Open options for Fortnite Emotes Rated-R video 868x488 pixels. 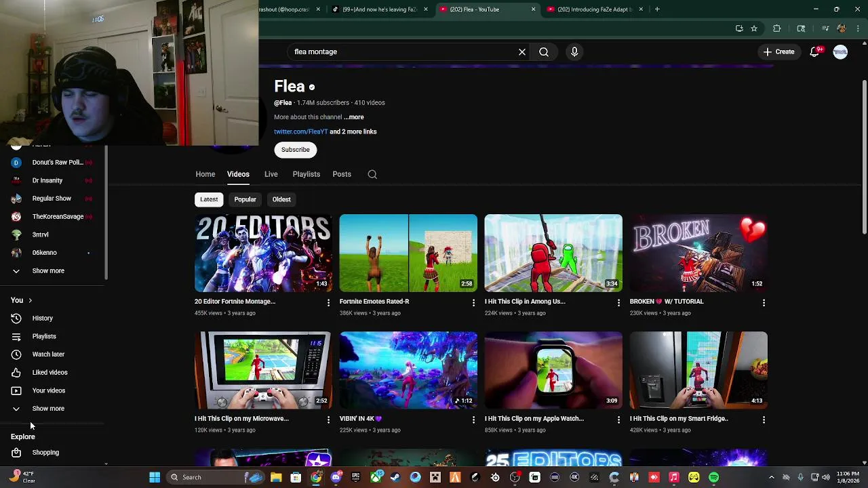tap(473, 302)
